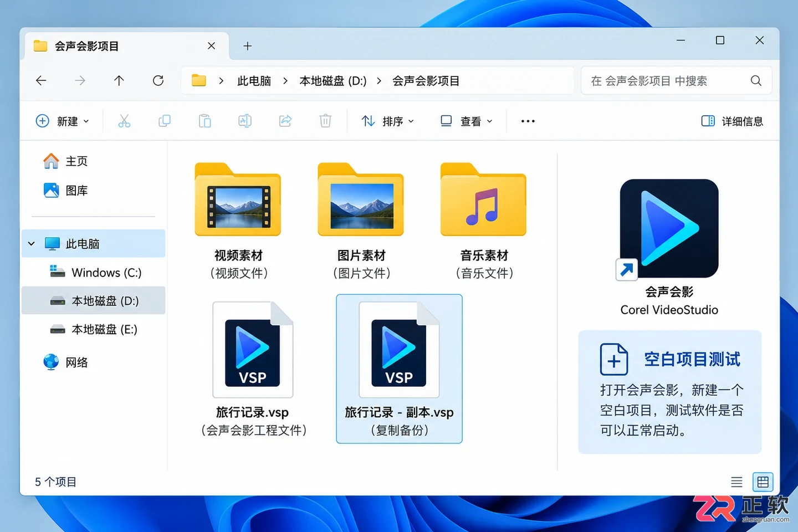Image resolution: width=798 pixels, height=532 pixels.
Task: Add a new tab
Action: coord(248,46)
